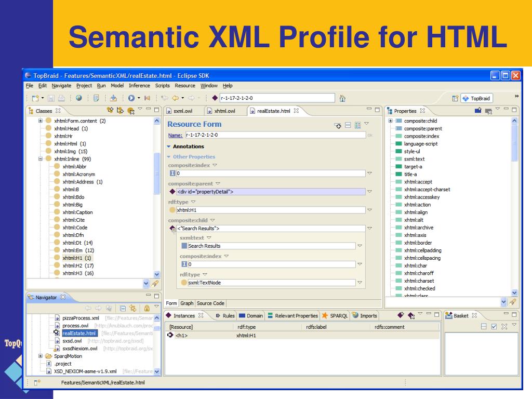Click the Name input field in Resource Form

coord(275,135)
